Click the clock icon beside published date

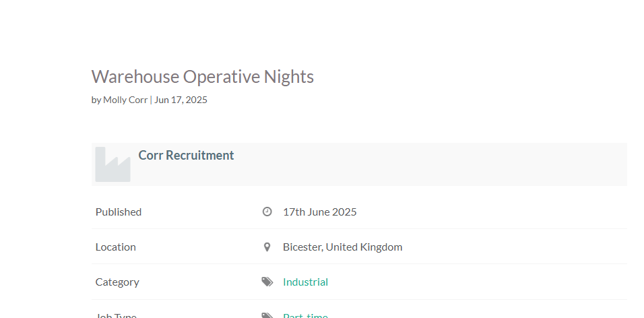coord(267,212)
